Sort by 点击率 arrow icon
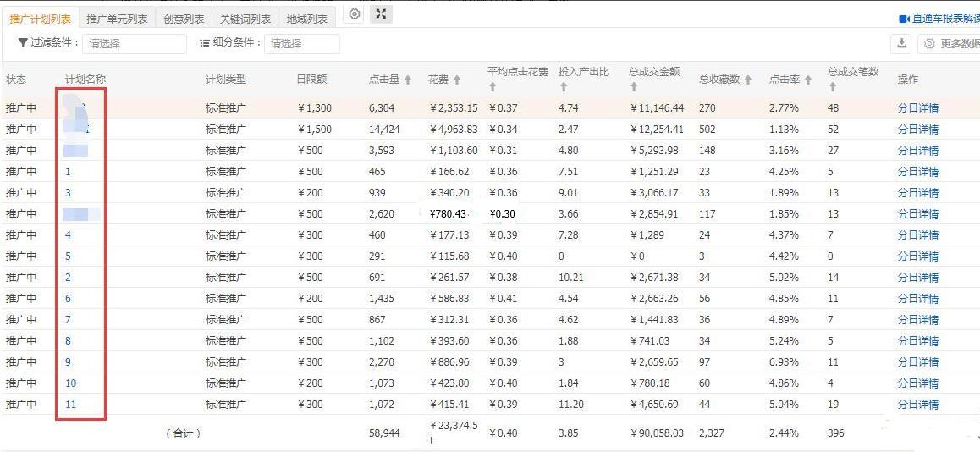Screen dimensions: 980x452 pos(808,80)
